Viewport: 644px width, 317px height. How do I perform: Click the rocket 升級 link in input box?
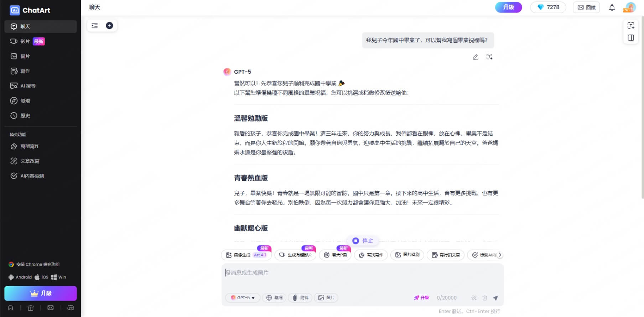[x=421, y=298]
